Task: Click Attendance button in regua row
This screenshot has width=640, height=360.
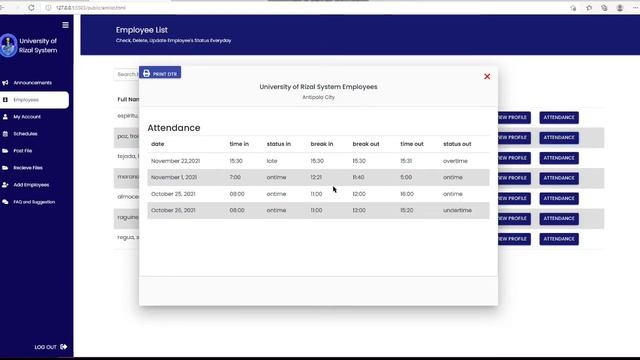Action: (x=559, y=239)
